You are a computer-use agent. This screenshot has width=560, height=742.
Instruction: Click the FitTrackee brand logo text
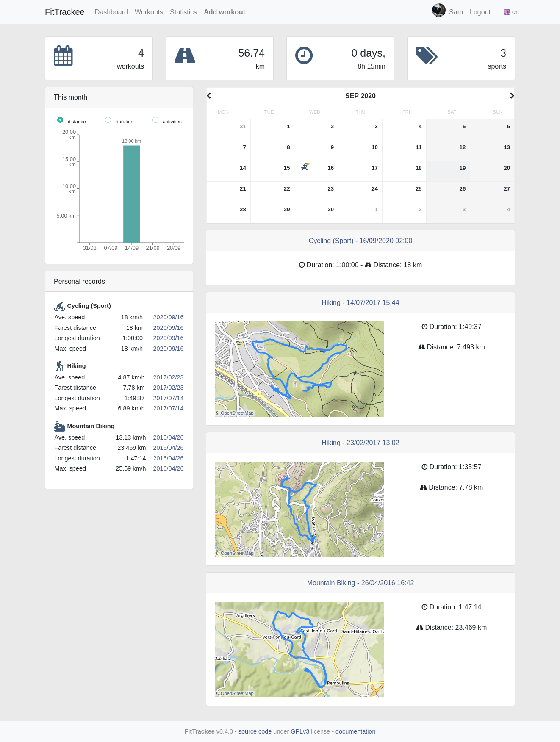[x=65, y=12]
